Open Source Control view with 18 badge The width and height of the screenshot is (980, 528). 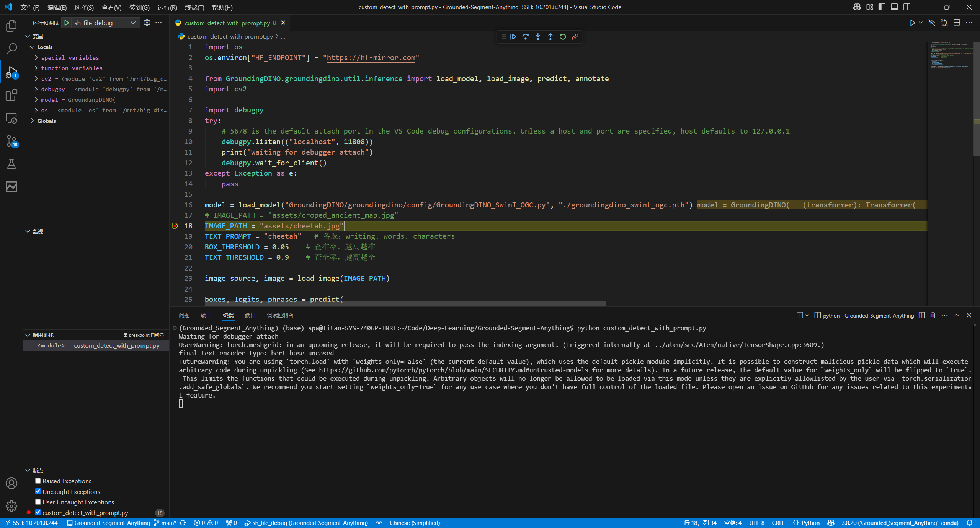point(11,141)
